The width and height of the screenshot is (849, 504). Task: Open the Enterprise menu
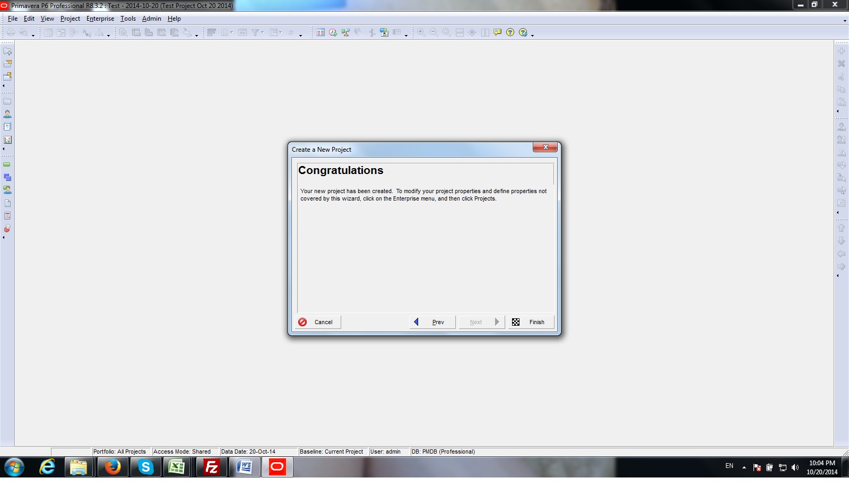(x=100, y=18)
